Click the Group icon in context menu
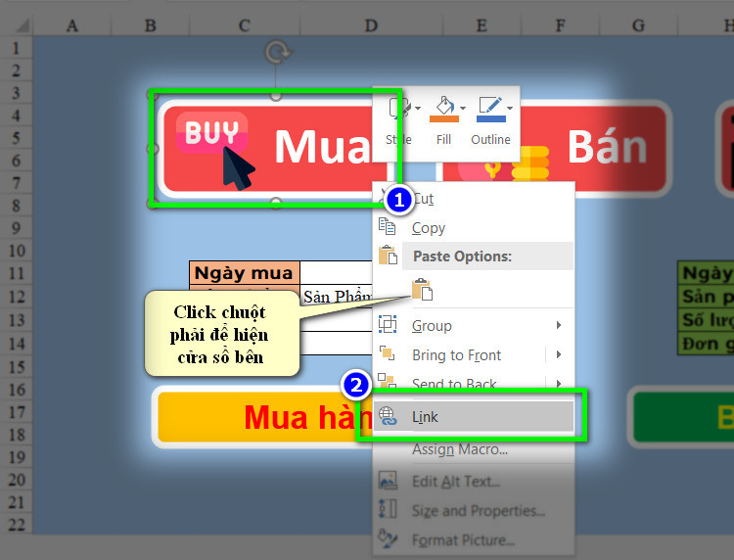This screenshot has height=560, width=734. click(388, 324)
